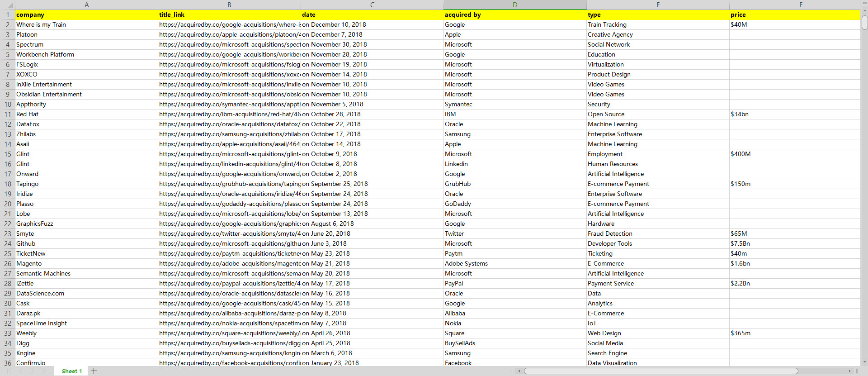Select the Magento company cell
Image resolution: width=868 pixels, height=376 pixels.
point(86,264)
